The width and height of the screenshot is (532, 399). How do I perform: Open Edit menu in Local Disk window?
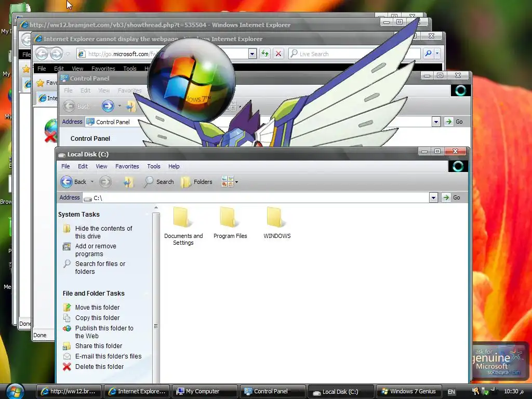click(x=83, y=166)
